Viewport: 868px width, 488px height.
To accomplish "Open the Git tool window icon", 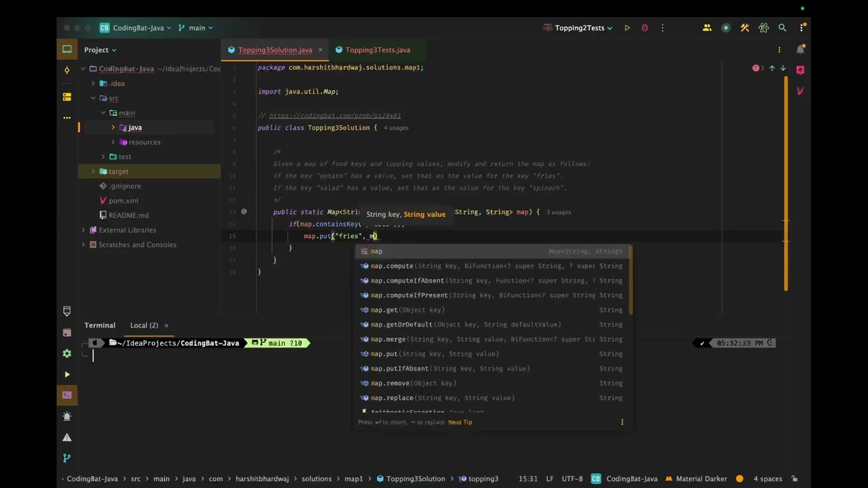I will (x=67, y=458).
